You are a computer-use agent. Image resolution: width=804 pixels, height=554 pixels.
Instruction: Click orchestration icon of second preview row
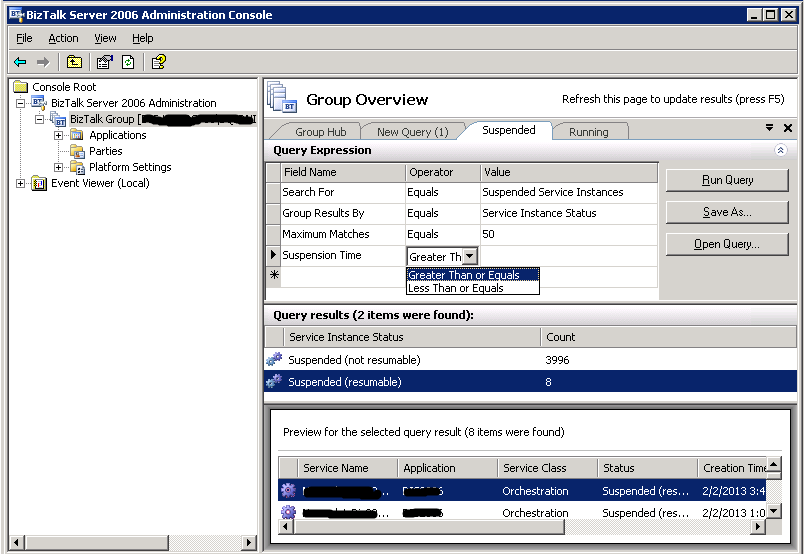289,512
